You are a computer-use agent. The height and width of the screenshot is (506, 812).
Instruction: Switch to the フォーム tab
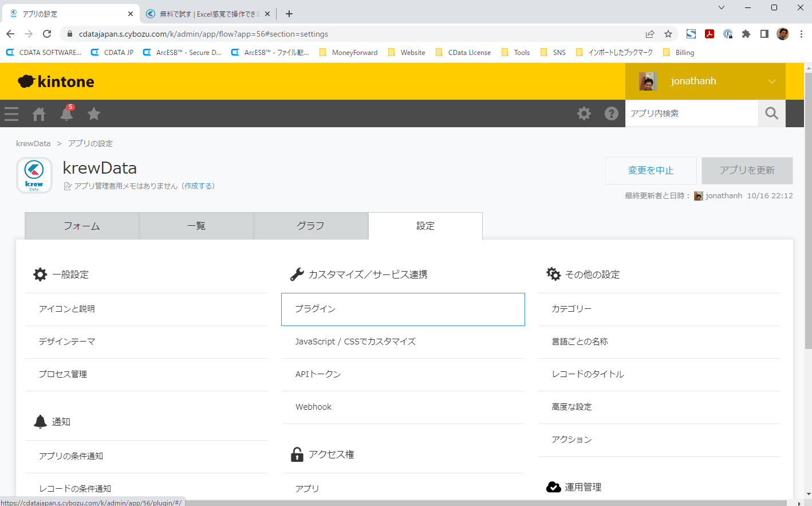click(x=82, y=226)
